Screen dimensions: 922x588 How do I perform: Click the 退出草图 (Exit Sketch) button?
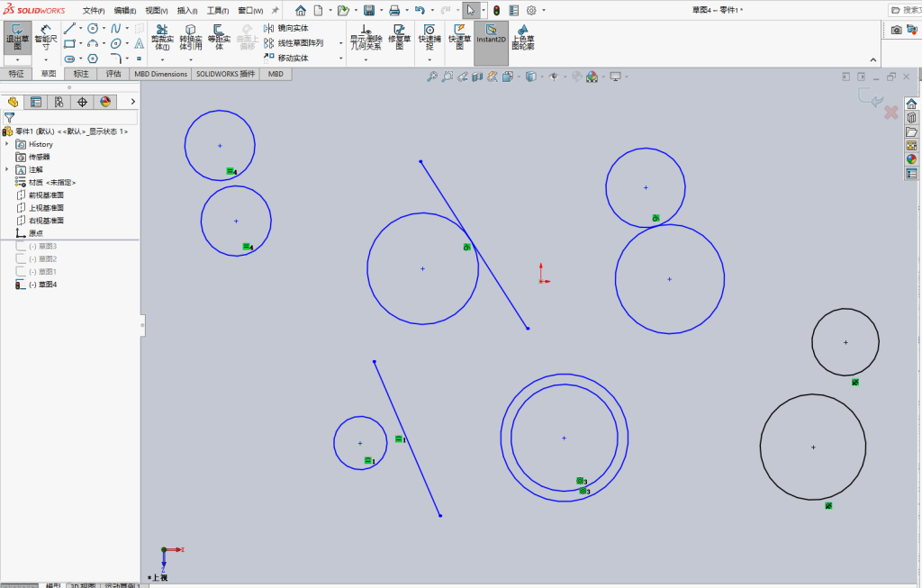(x=18, y=37)
